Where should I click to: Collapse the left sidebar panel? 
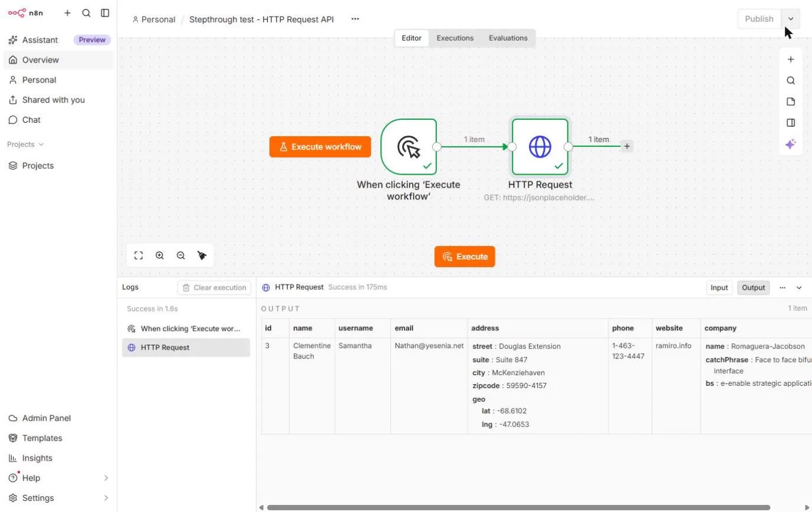[x=105, y=12]
